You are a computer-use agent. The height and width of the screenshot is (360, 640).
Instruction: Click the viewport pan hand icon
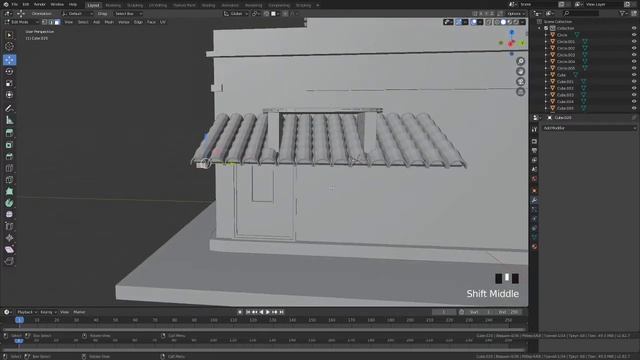(x=520, y=71)
